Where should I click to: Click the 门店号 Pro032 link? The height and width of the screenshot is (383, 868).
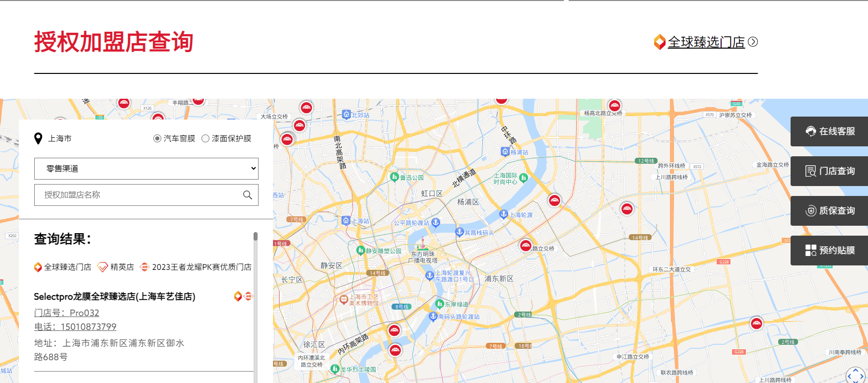67,313
